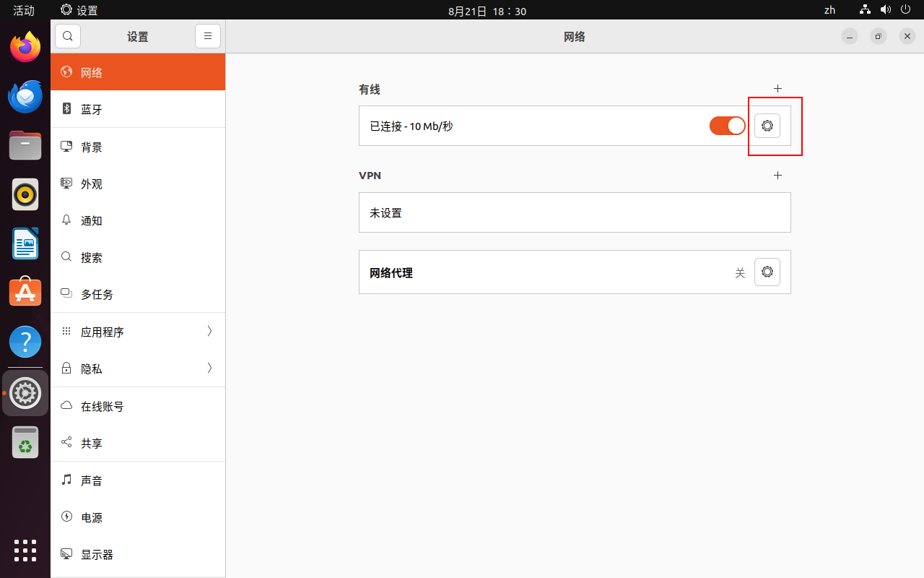924x578 pixels.
Task: Click the search icon in Settings header
Action: [x=68, y=36]
